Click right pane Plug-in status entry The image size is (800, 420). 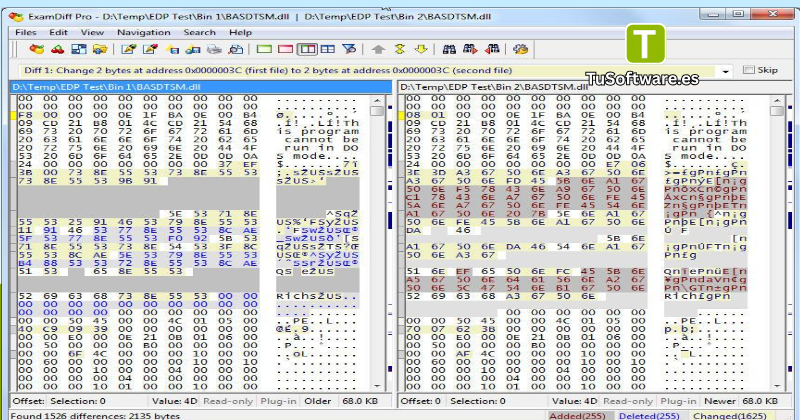tap(678, 401)
